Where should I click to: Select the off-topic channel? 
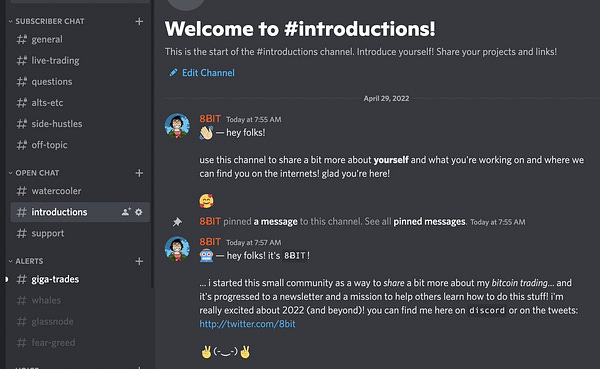coord(80,145)
